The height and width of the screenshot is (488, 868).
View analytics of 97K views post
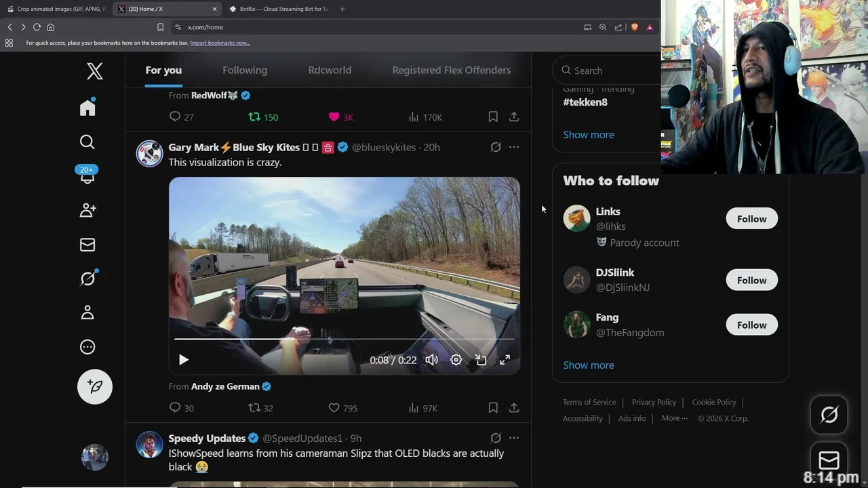click(x=422, y=407)
